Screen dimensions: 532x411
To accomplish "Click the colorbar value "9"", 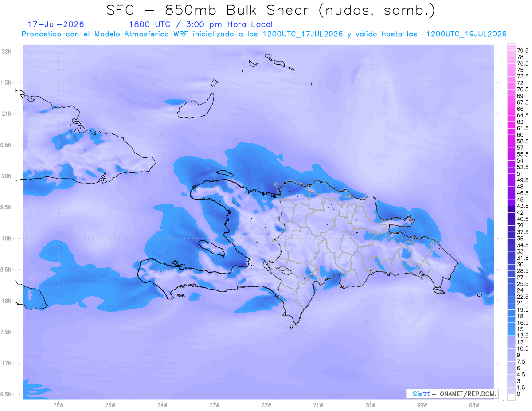I will 519,355.
